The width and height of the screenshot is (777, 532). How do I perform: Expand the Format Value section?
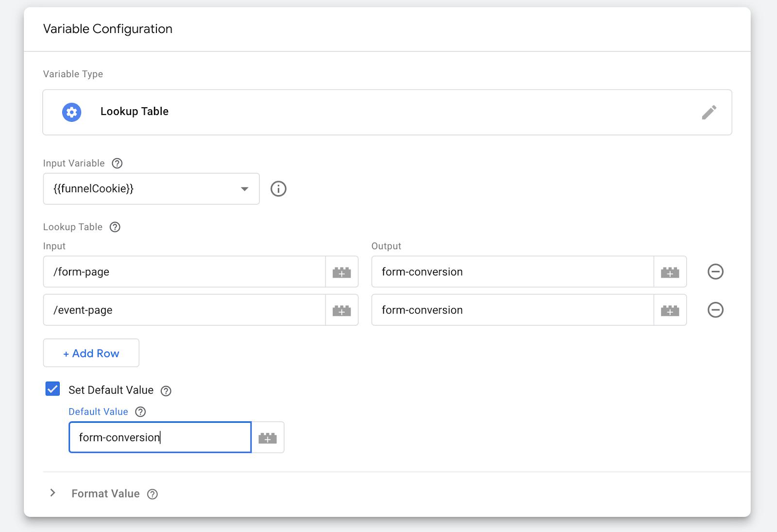pyautogui.click(x=53, y=493)
